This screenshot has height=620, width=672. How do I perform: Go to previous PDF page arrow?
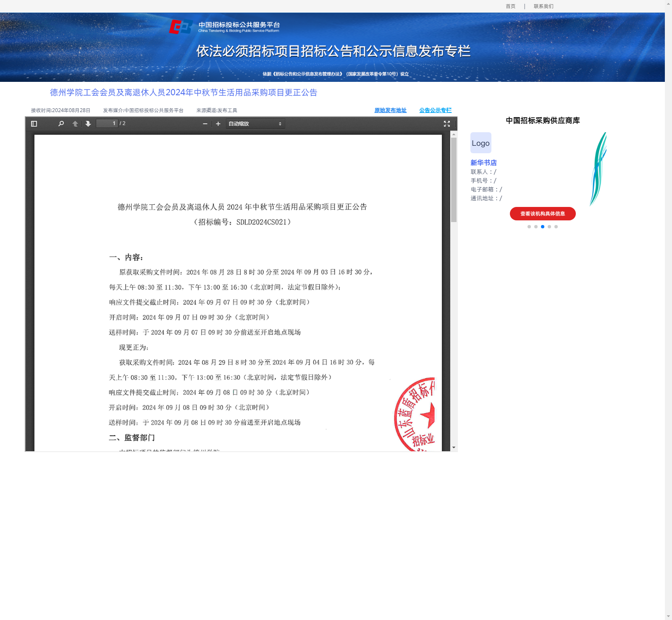[x=75, y=124]
